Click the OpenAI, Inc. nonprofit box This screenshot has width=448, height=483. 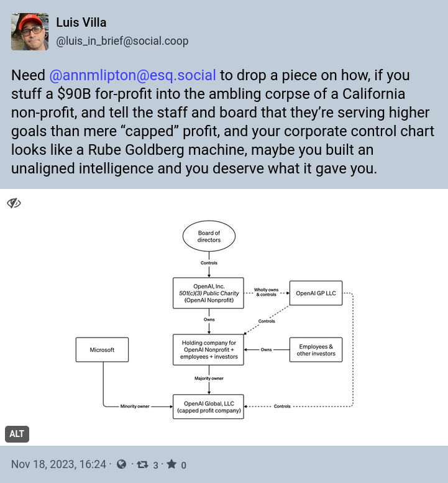tap(208, 293)
